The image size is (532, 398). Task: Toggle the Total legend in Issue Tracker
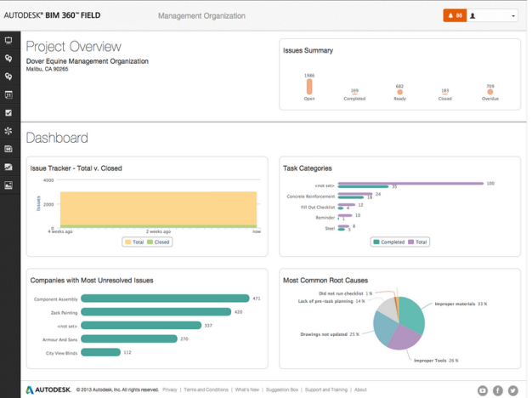coord(134,242)
